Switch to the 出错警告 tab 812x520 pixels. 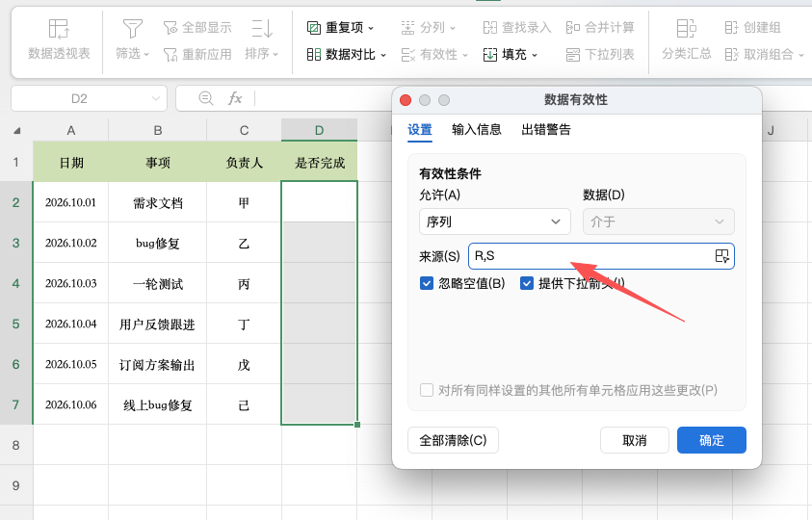click(546, 129)
